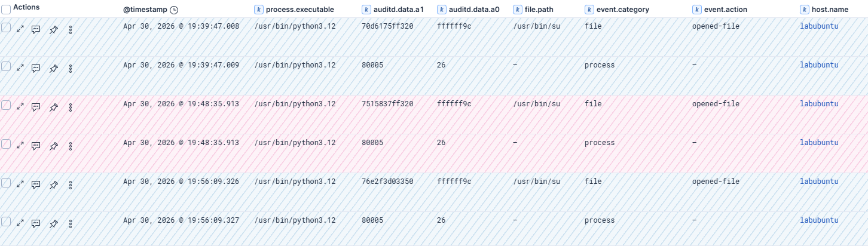Click the /usr/bin/su file.path cell at 19:48:35.913
The height and width of the screenshot is (246, 868).
click(536, 104)
